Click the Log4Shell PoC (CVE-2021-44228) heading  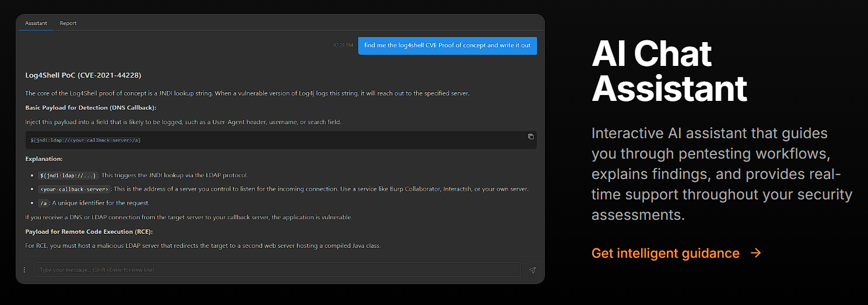click(x=83, y=75)
